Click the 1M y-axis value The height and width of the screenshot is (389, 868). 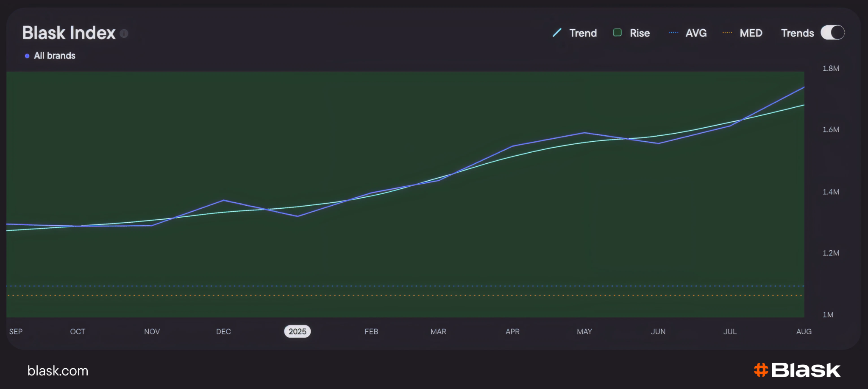(828, 315)
